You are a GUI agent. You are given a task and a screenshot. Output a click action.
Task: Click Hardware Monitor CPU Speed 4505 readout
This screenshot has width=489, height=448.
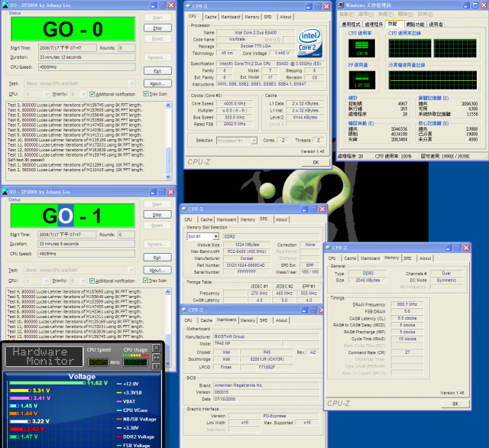pyautogui.click(x=99, y=362)
